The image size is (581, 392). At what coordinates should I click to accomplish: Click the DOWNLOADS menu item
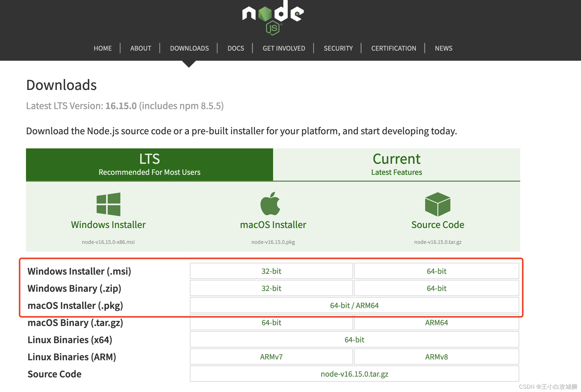[x=189, y=48]
